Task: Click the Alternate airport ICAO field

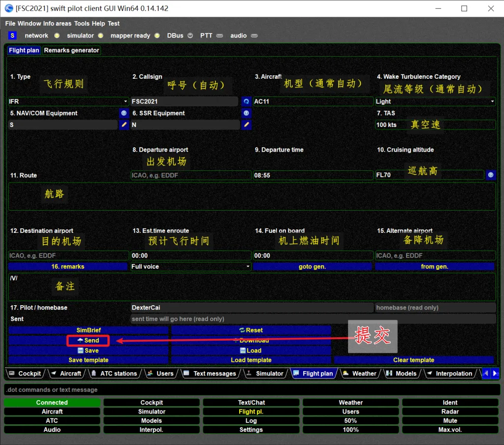Action: [435, 255]
